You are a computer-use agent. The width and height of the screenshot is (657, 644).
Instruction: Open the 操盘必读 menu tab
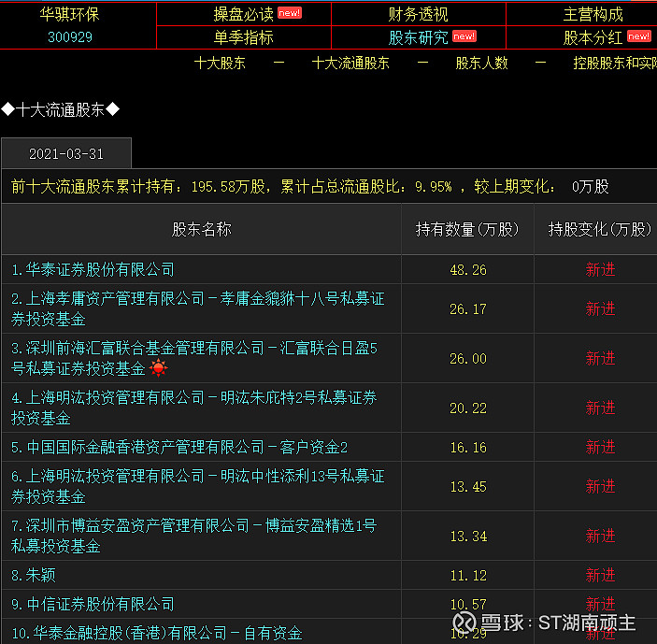(243, 14)
